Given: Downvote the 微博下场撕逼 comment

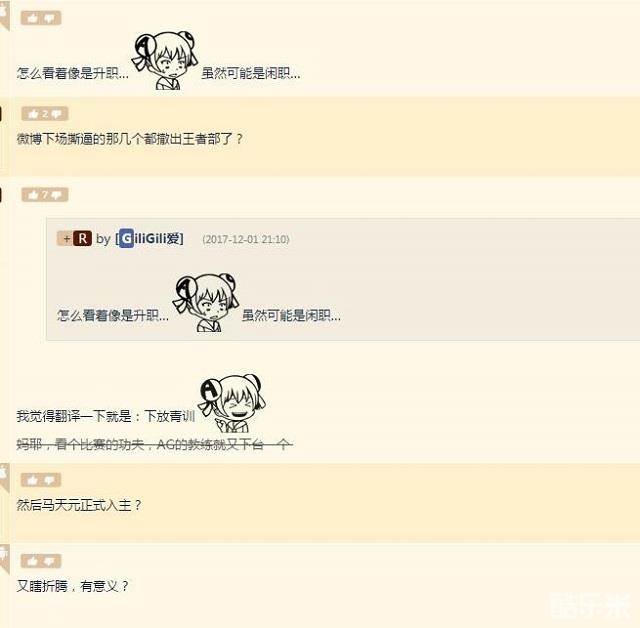Looking at the screenshot, I should 57,114.
